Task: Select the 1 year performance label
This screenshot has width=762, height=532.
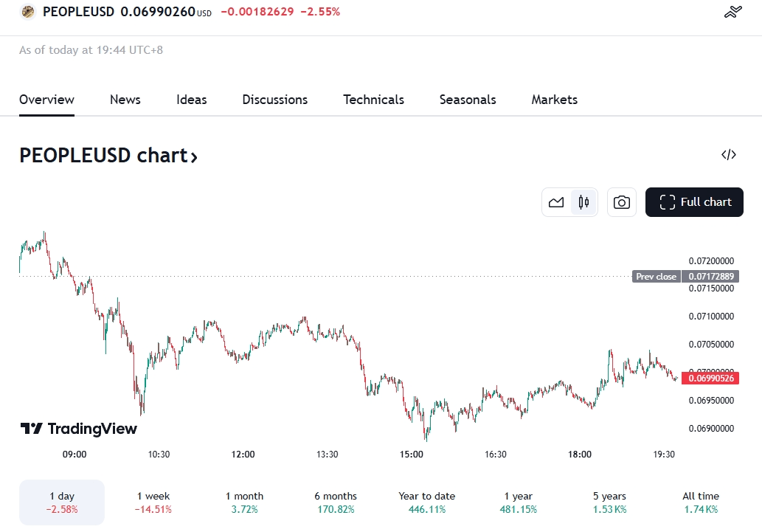Action: click(517, 502)
